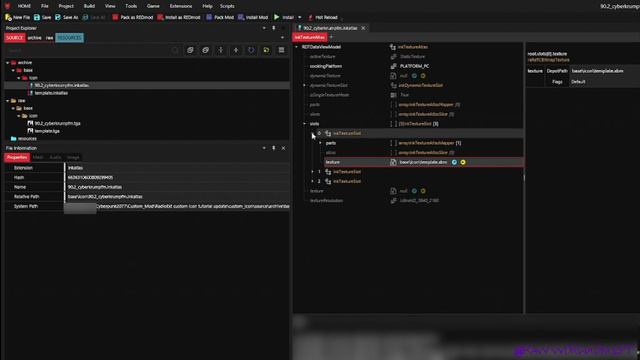
Task: Open the Project menu
Action: [x=66, y=6]
